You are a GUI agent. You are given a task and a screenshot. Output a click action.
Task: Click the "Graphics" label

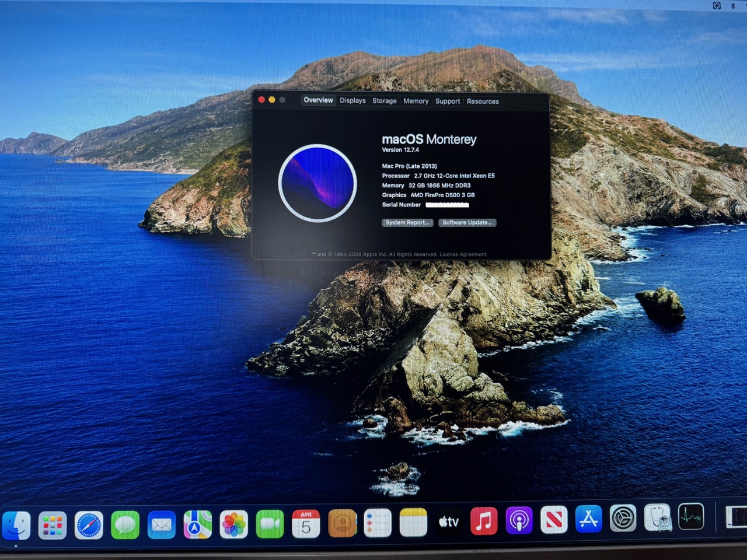[x=394, y=195]
